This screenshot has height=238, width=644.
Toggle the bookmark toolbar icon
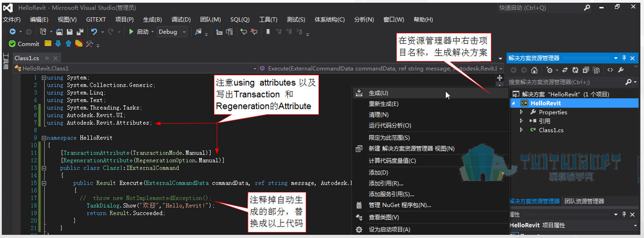tap(268, 32)
